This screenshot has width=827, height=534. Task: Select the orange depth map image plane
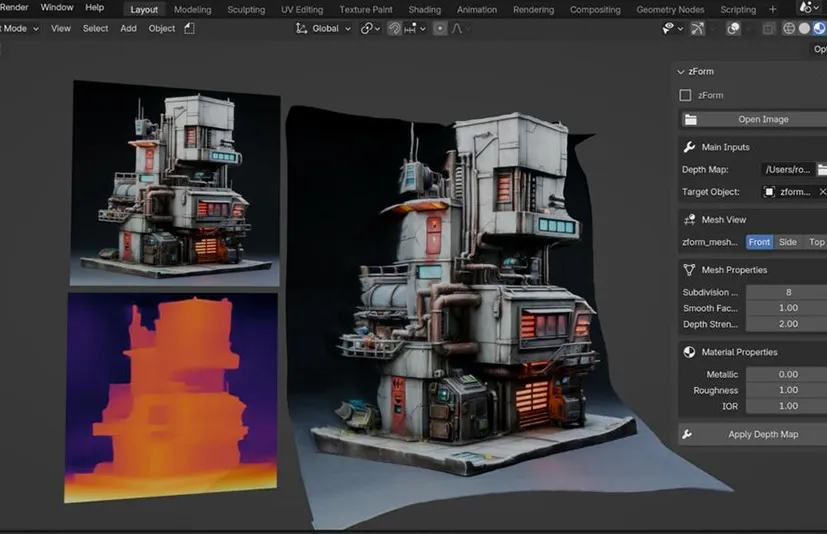click(x=171, y=398)
